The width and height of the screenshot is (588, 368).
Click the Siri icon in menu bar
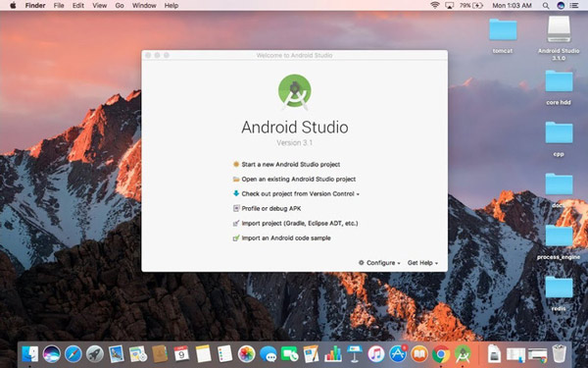561,5
